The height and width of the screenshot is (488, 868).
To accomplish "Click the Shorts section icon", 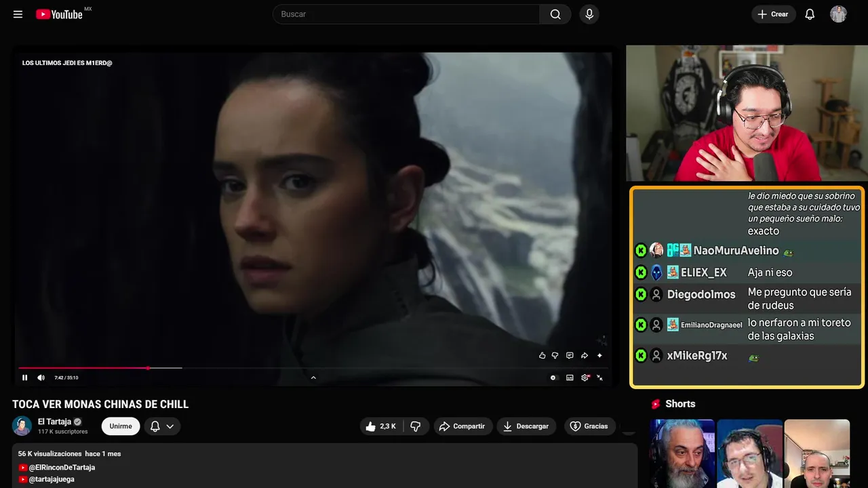I will pos(656,404).
